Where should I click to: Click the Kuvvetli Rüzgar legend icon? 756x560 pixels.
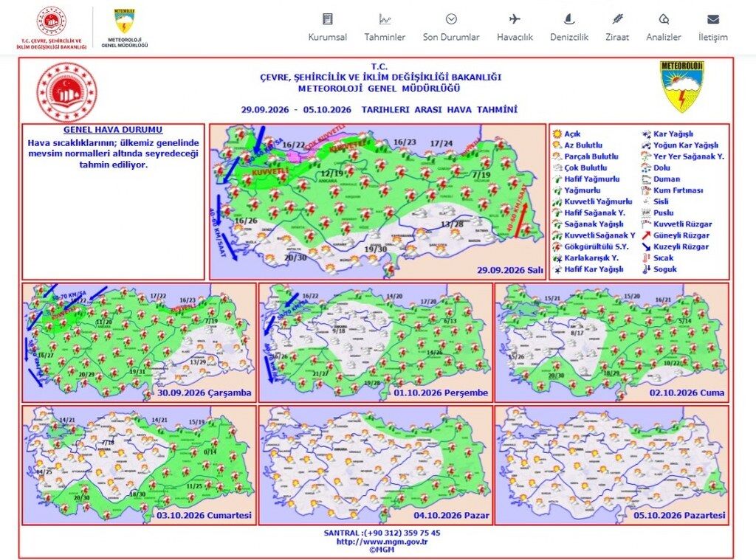click(646, 224)
